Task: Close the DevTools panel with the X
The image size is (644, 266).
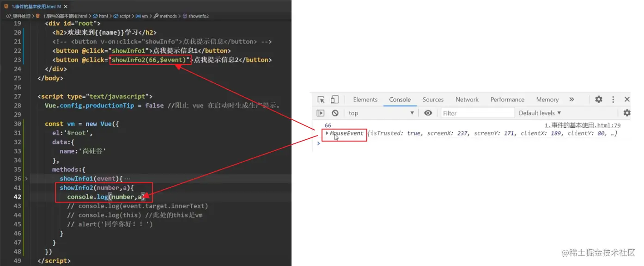Action: point(627,99)
